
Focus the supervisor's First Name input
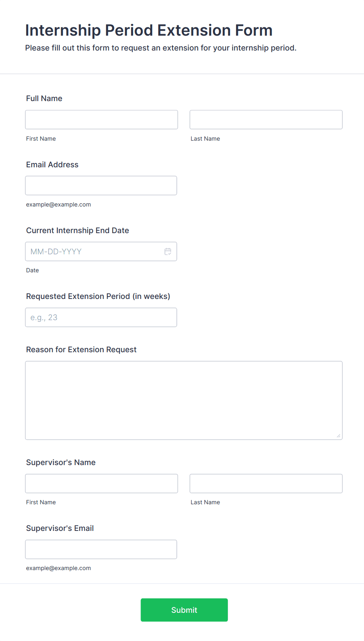click(x=101, y=483)
